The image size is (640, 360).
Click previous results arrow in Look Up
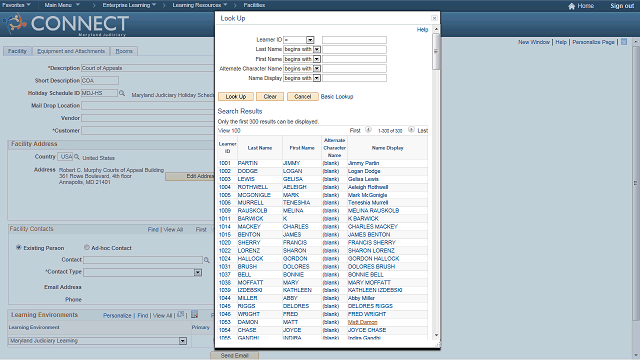pyautogui.click(x=368, y=130)
